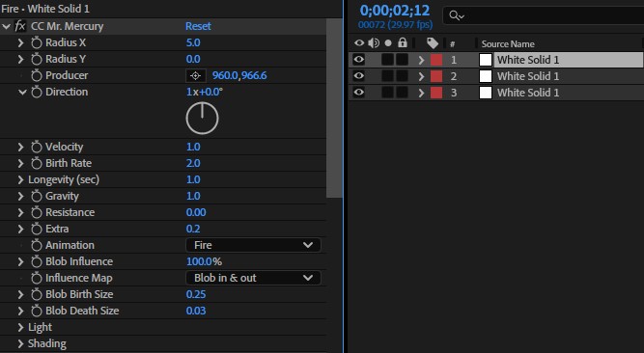Click the Lock column header icon
The width and height of the screenshot is (644, 353).
pos(403,42)
